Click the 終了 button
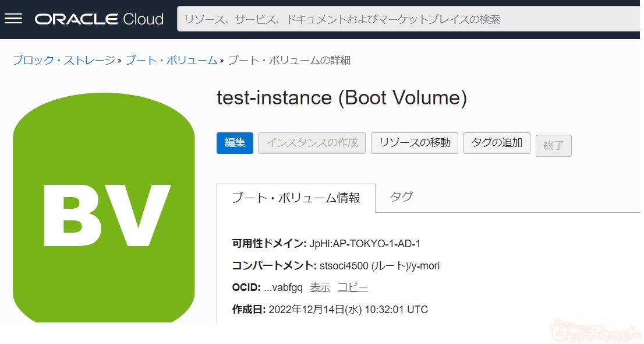The height and width of the screenshot is (344, 644). click(x=553, y=145)
